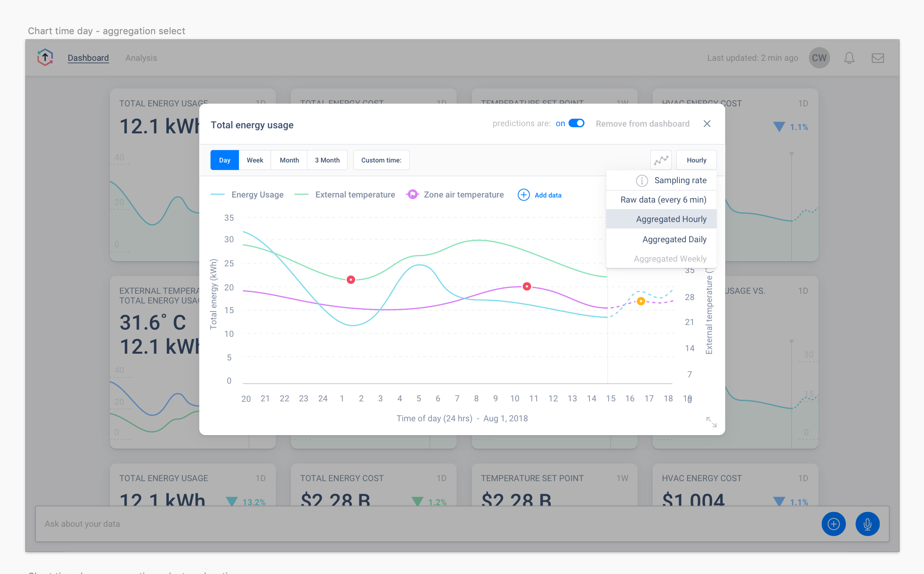Go to the Analysis page
This screenshot has width=924, height=574.
click(141, 58)
